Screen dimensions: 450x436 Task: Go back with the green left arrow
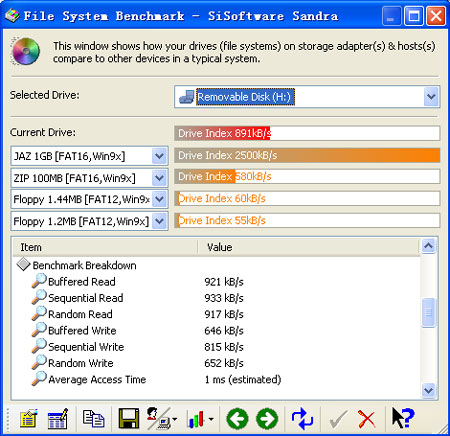pyautogui.click(x=237, y=418)
